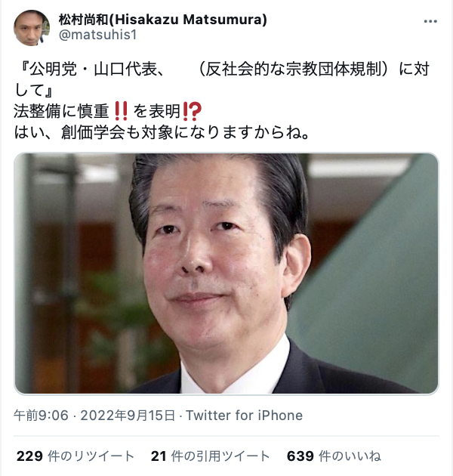Image resolution: width=453 pixels, height=476 pixels.
Task: Open the attached photo of the man
Action: (226, 274)
